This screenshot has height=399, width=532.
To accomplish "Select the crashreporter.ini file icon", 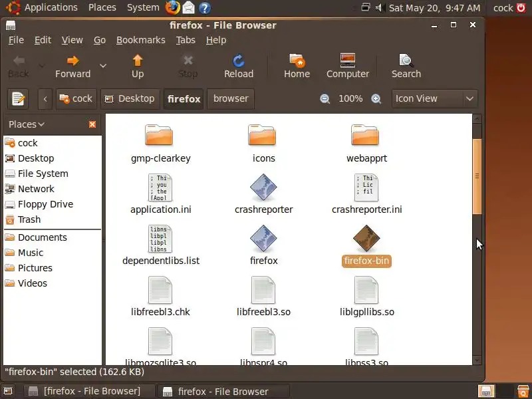I will (366, 188).
